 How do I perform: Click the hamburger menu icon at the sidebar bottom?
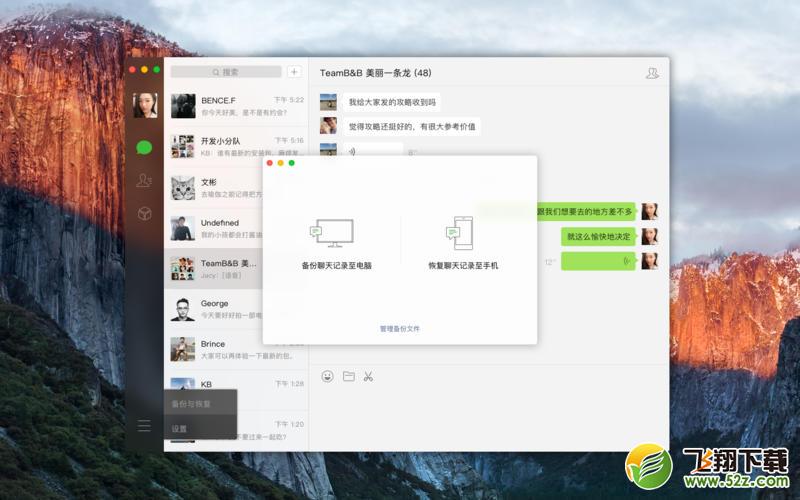tap(144, 426)
